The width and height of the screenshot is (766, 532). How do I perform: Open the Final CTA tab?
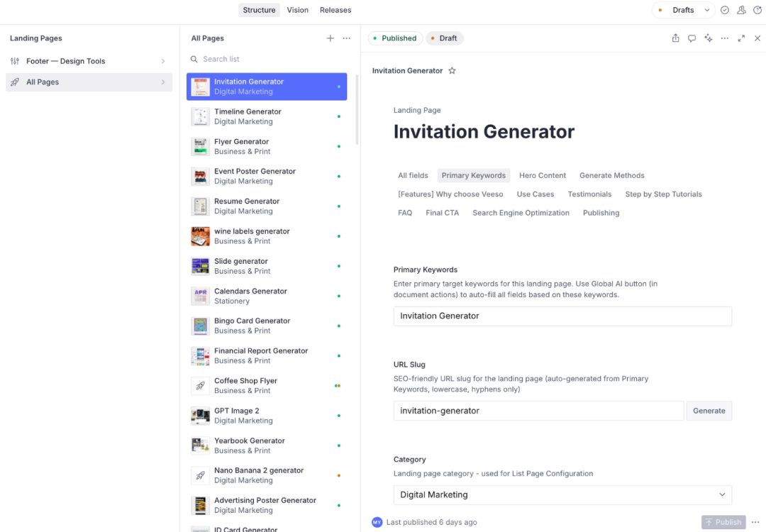click(x=442, y=213)
